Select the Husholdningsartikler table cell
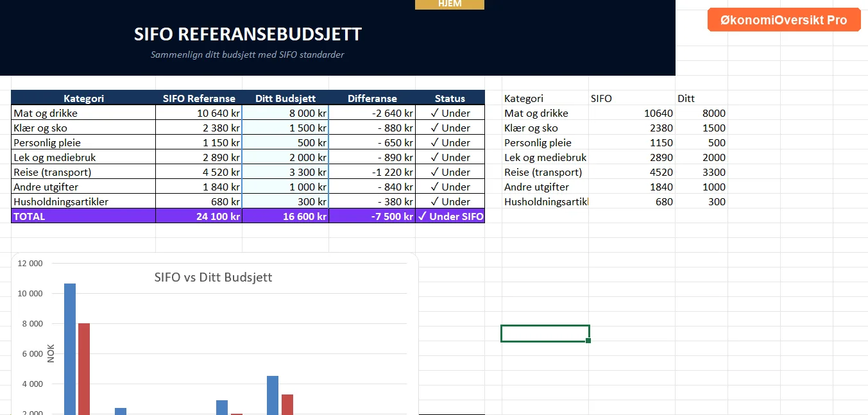The image size is (868, 415). click(x=83, y=201)
